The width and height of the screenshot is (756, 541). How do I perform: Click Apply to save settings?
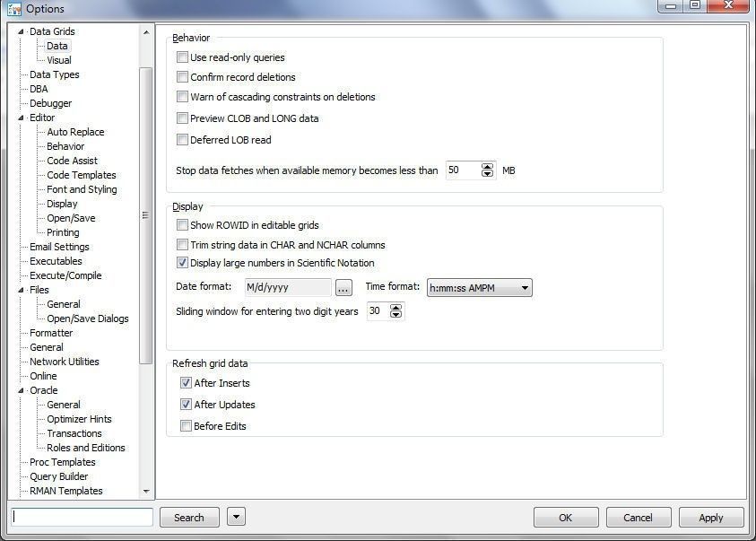711,518
